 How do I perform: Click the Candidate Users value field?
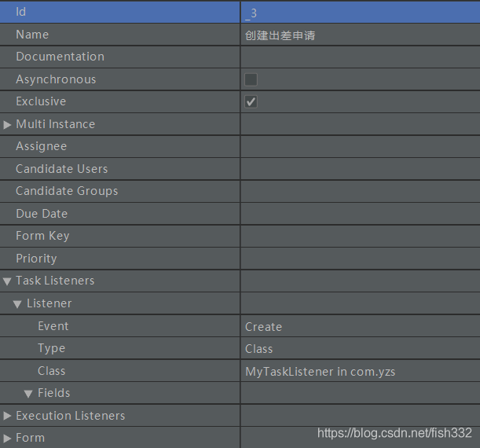point(360,169)
